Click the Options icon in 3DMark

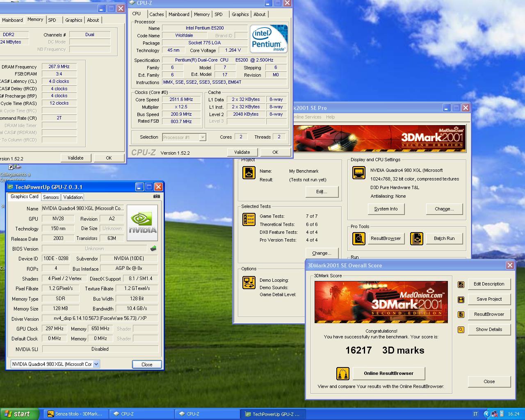[249, 282]
